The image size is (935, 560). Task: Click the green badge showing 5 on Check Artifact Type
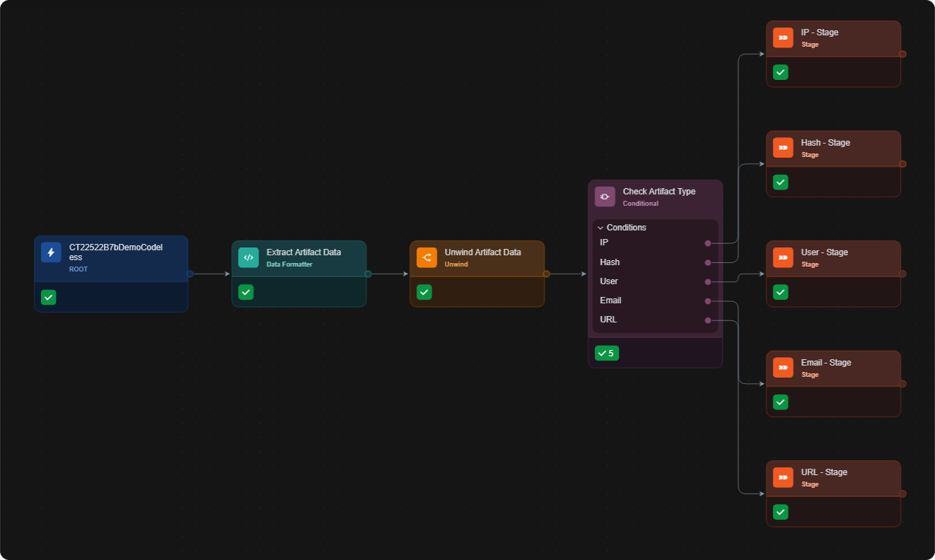(x=607, y=353)
